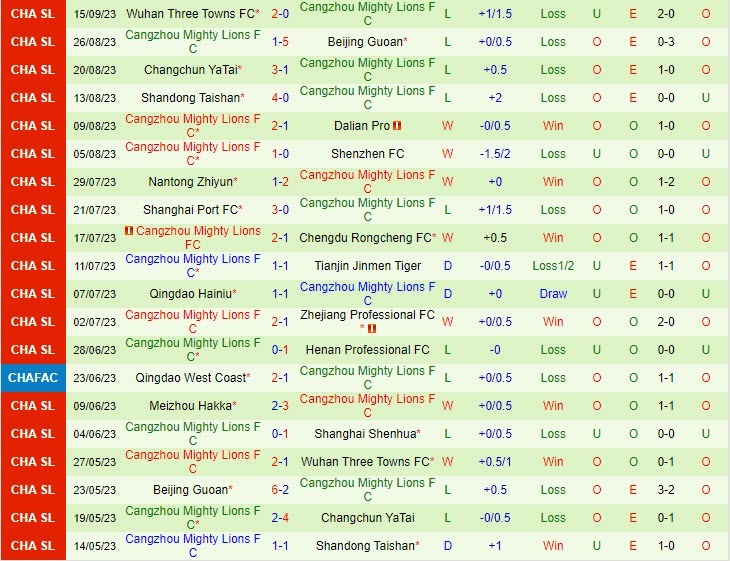This screenshot has height=561, width=730.
Task: Click the date 05/08/23
Action: [x=95, y=154]
